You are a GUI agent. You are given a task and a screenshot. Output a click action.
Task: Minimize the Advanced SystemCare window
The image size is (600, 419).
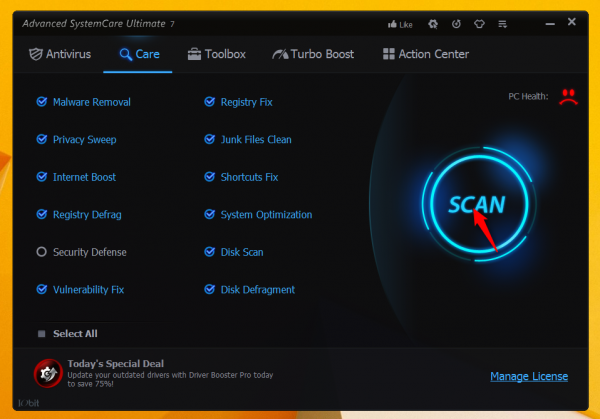coord(550,24)
